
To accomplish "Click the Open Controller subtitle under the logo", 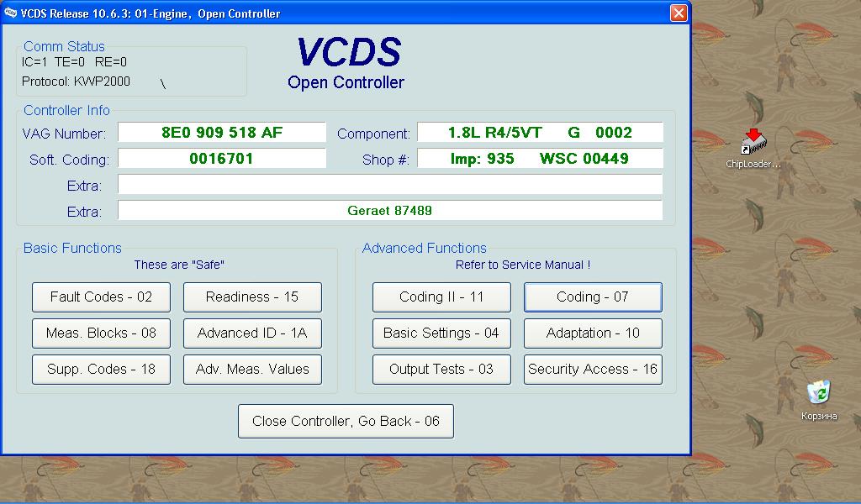I will 346,83.
